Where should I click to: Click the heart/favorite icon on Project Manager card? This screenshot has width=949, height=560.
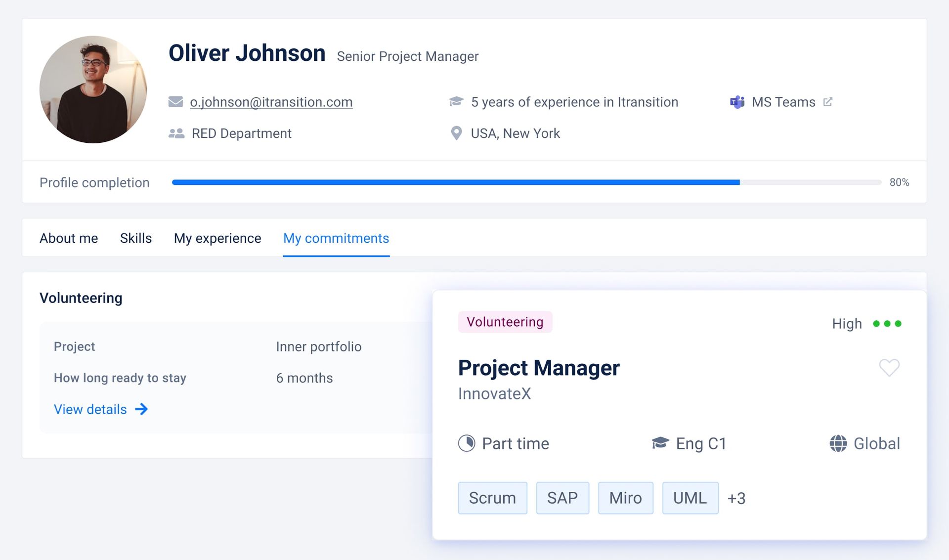coord(889,367)
